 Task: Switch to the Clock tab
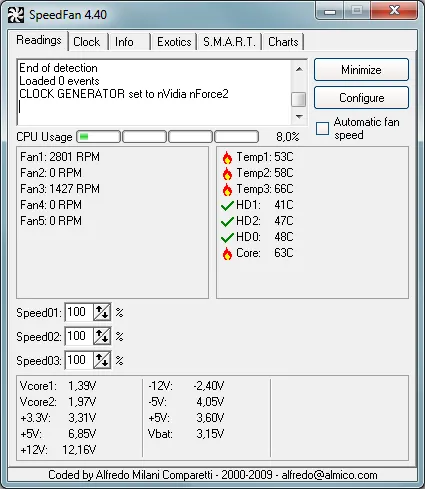tap(87, 42)
